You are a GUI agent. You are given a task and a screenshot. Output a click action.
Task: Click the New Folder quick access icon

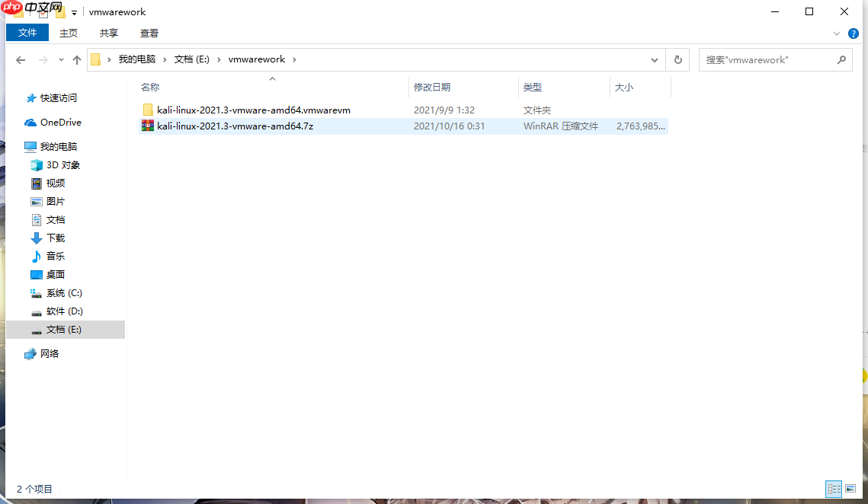pos(60,12)
